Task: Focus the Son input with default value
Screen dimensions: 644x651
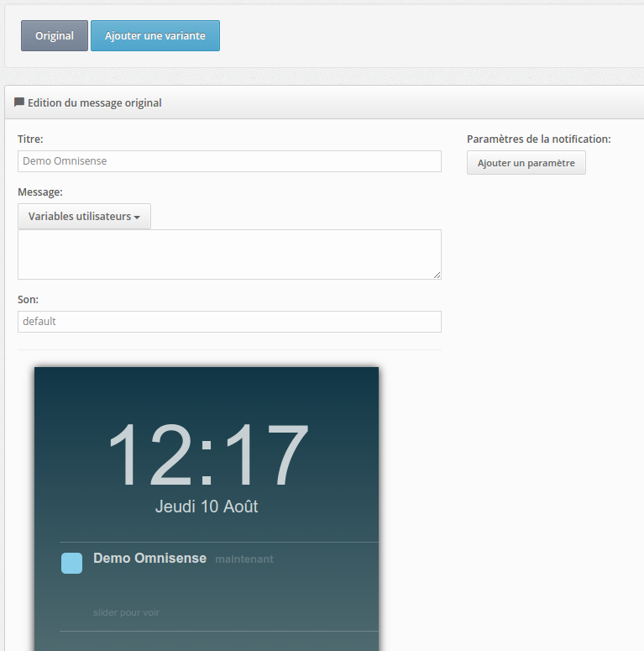Action: [229, 322]
